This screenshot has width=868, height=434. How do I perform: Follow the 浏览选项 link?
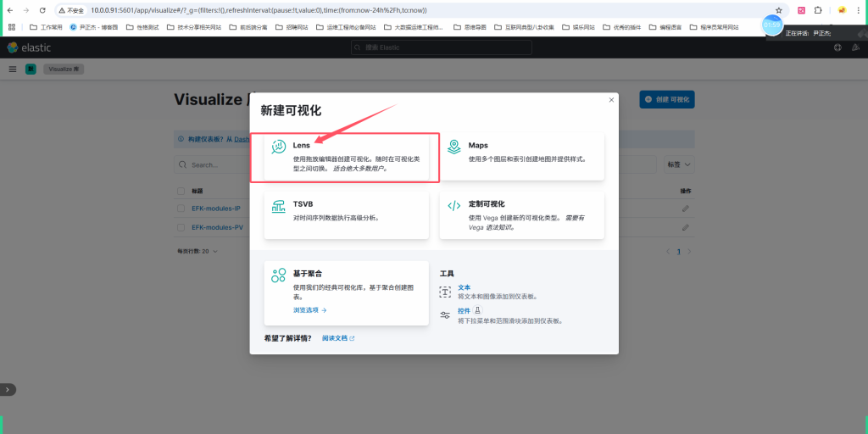tap(309, 310)
